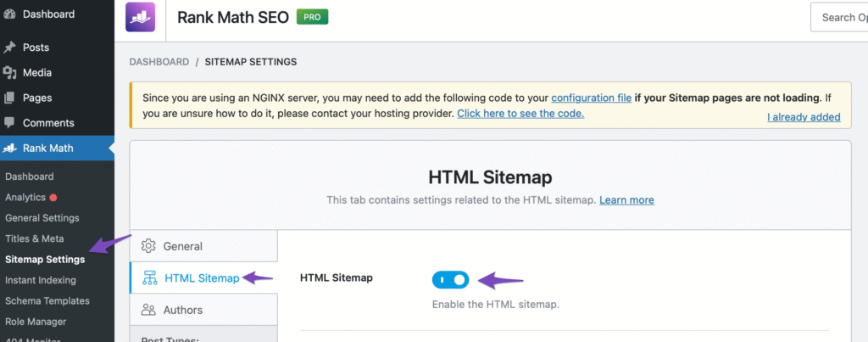Click the Rank Math purple logo icon

coord(141,17)
